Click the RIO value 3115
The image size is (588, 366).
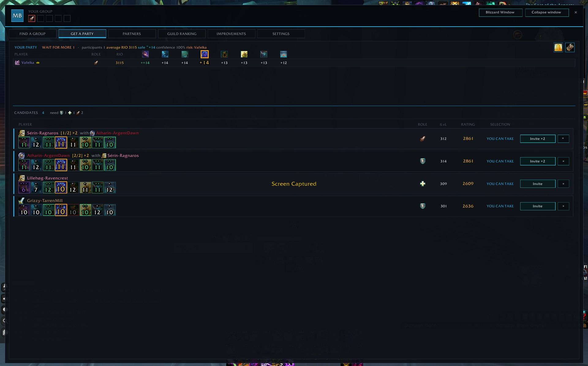[x=119, y=63]
